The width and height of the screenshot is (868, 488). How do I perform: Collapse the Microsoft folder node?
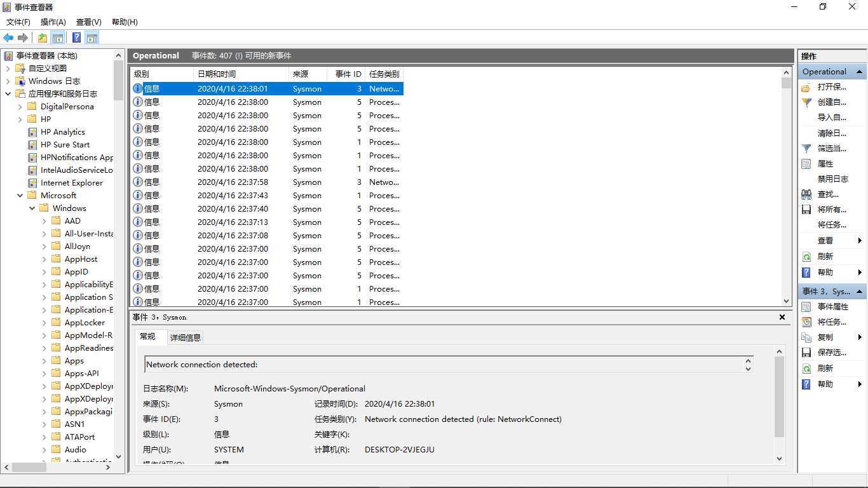(x=20, y=196)
